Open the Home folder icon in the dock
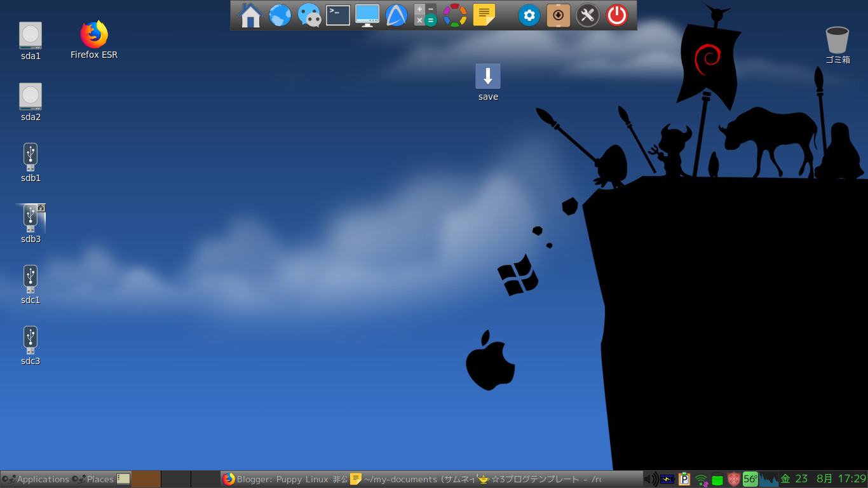 click(250, 15)
